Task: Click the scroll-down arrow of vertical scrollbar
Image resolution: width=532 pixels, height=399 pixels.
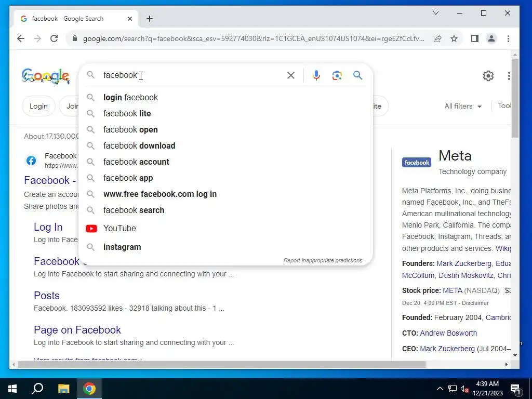Action: click(515, 355)
